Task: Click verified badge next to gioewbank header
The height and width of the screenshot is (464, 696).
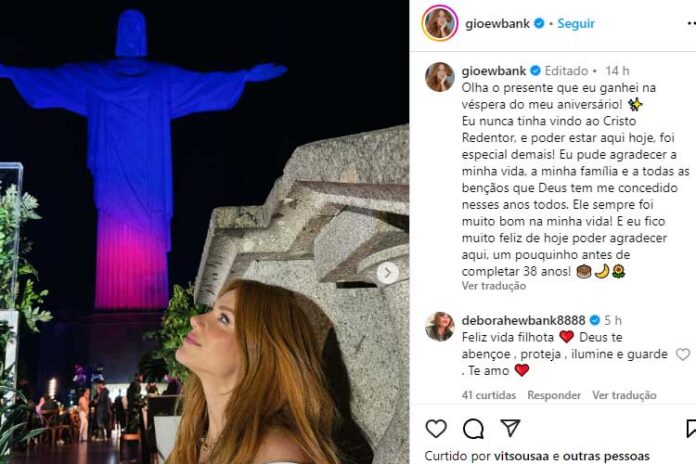Action: coord(539,23)
